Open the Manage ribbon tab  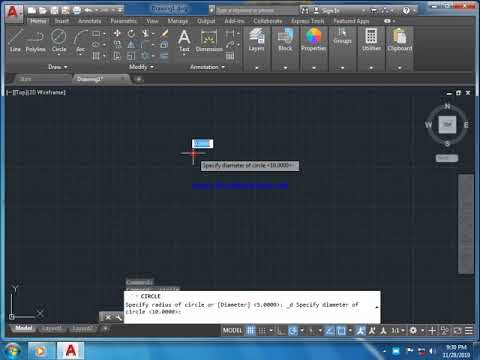(178, 21)
